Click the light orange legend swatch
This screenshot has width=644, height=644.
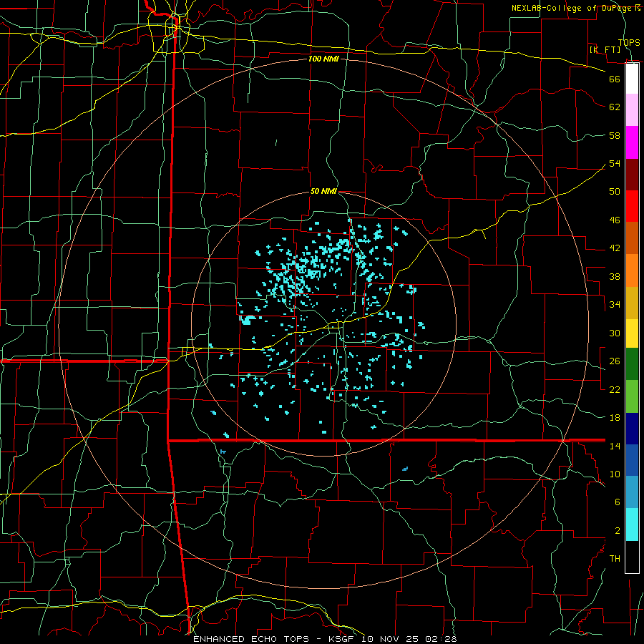coord(632,270)
